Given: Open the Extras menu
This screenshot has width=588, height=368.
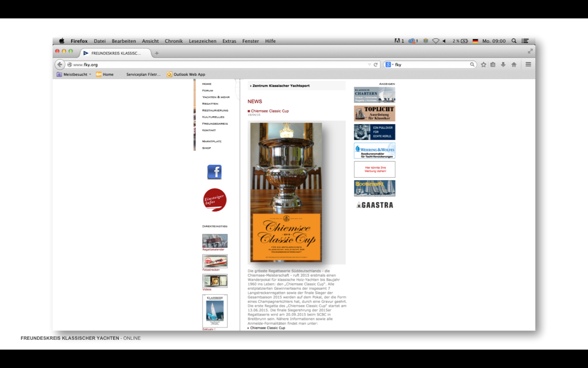Looking at the screenshot, I should 229,41.
